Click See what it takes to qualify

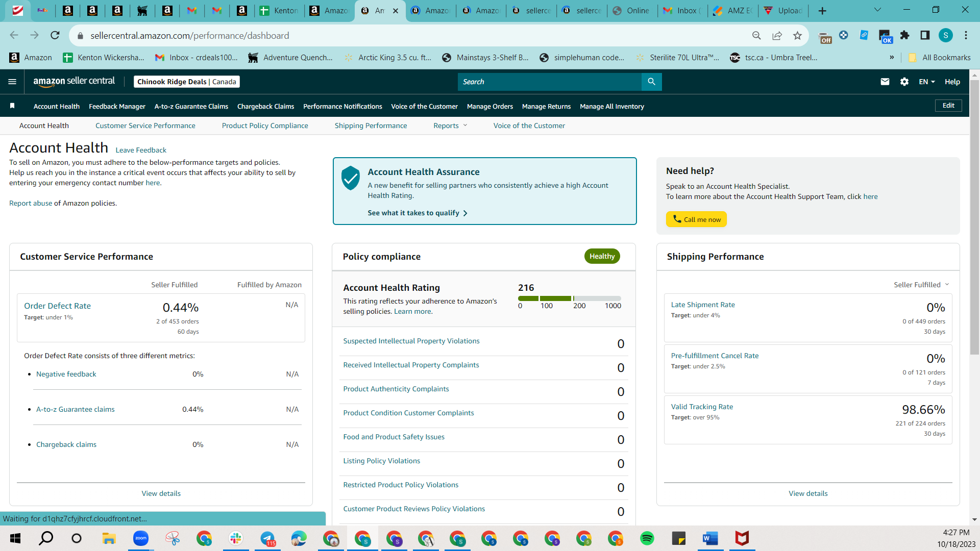[418, 213]
